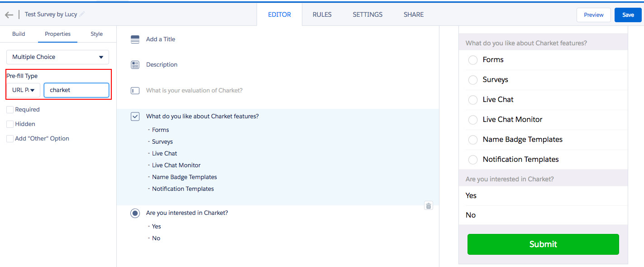Click the Preview button
The width and height of the screenshot is (644, 267).
[x=593, y=15]
